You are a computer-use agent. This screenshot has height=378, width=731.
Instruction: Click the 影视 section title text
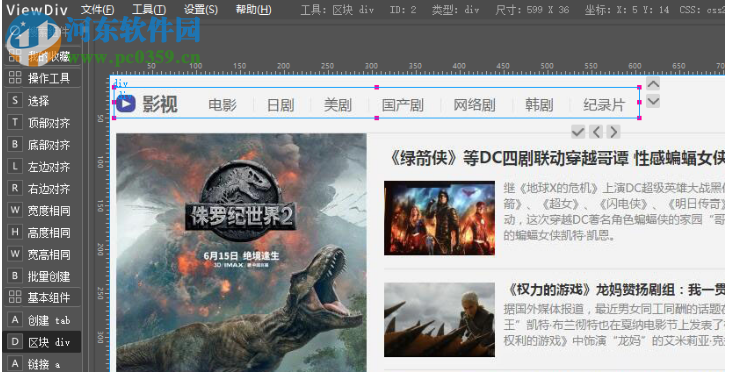(160, 104)
